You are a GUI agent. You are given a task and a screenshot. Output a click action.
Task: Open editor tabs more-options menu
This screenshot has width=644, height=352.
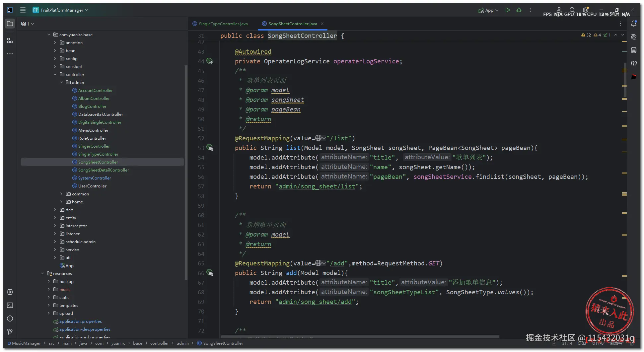click(620, 24)
